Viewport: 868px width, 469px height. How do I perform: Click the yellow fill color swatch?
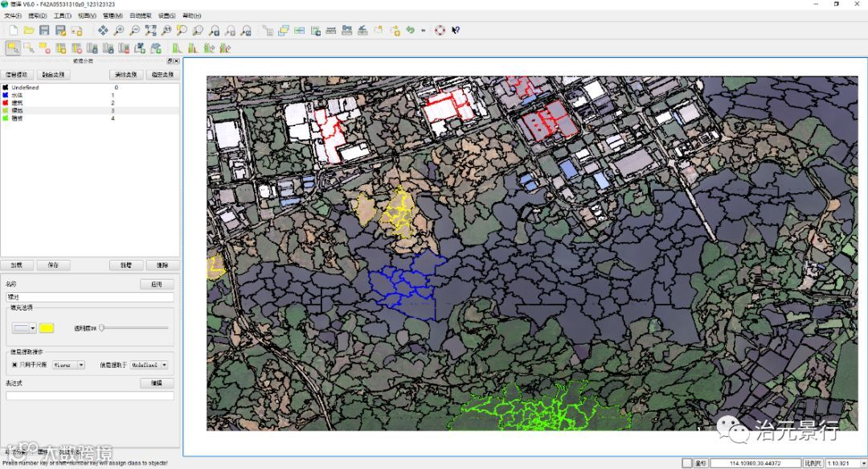point(47,328)
